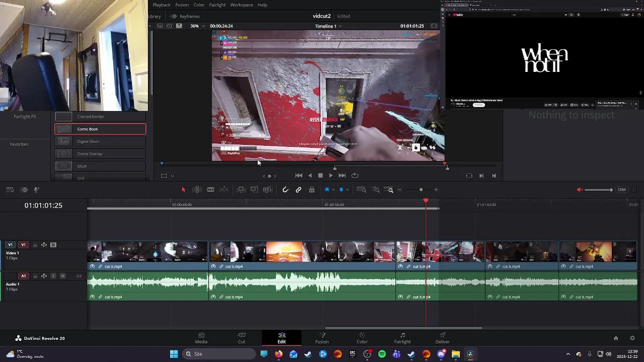Open the marker color dropdown arrow
The image size is (644, 362).
point(348,190)
